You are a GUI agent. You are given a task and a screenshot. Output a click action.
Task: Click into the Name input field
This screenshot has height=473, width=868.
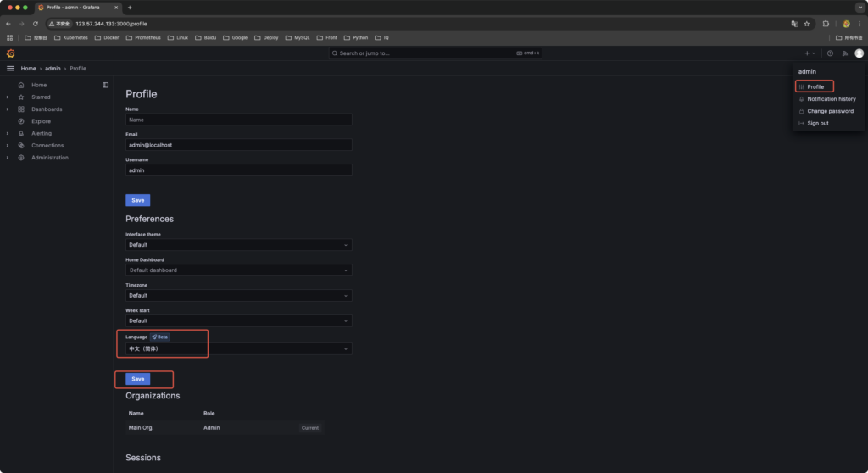pos(238,120)
